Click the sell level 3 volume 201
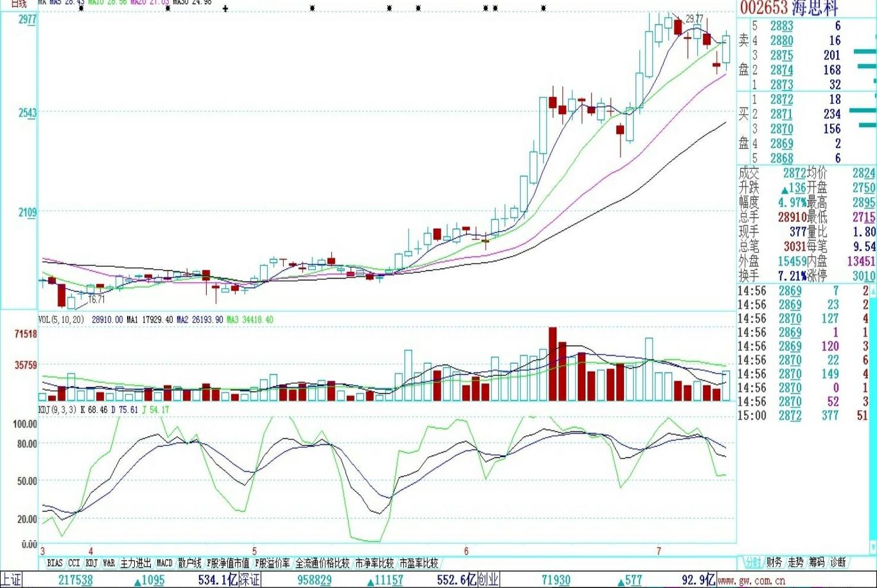Screen dimensions: 877x588 pyautogui.click(x=832, y=55)
